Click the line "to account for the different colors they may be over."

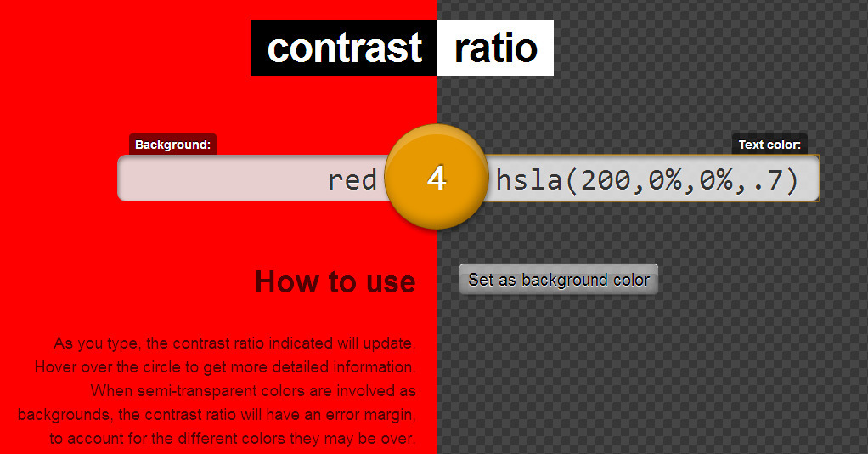pos(233,439)
